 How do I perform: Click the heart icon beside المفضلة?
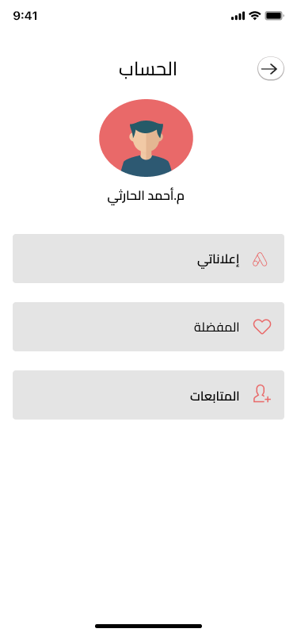(x=261, y=327)
